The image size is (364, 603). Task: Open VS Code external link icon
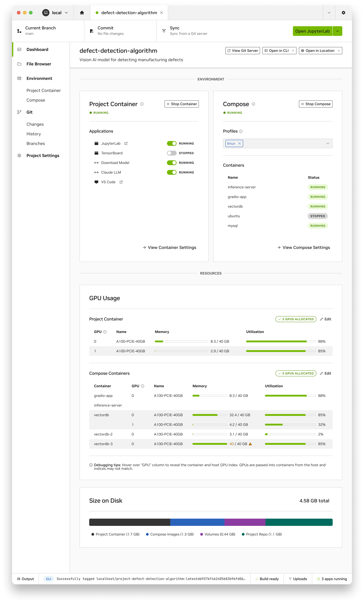(121, 182)
